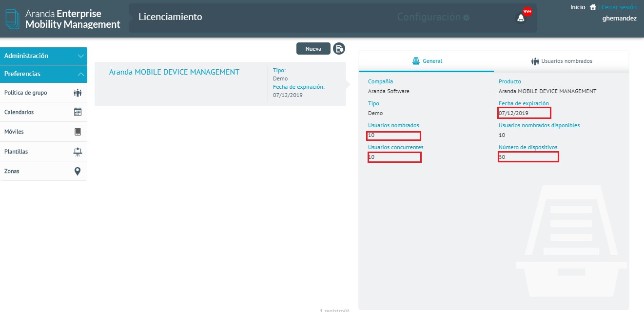Switch to the Usuarios nombrados tab
644x312 pixels.
pos(562,61)
